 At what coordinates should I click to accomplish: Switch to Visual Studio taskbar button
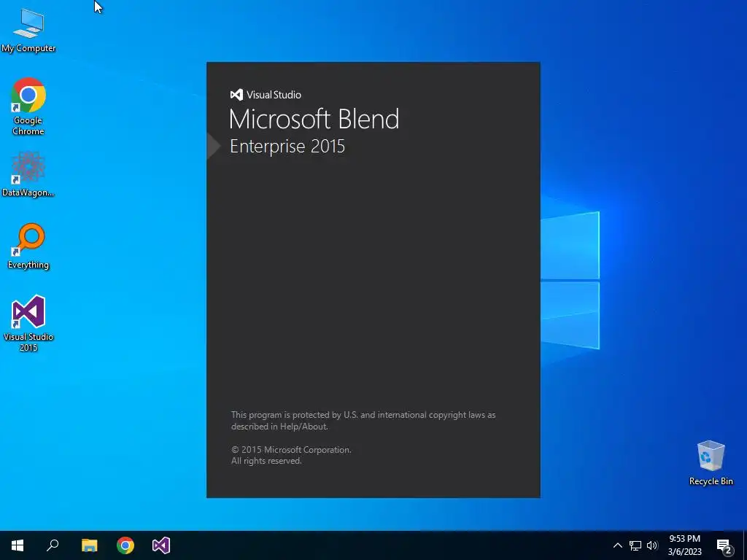click(161, 545)
